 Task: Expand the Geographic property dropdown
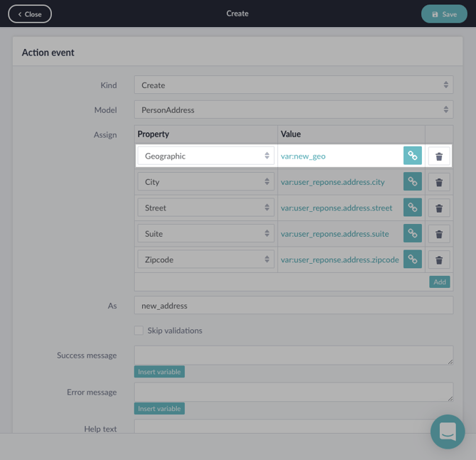(205, 156)
